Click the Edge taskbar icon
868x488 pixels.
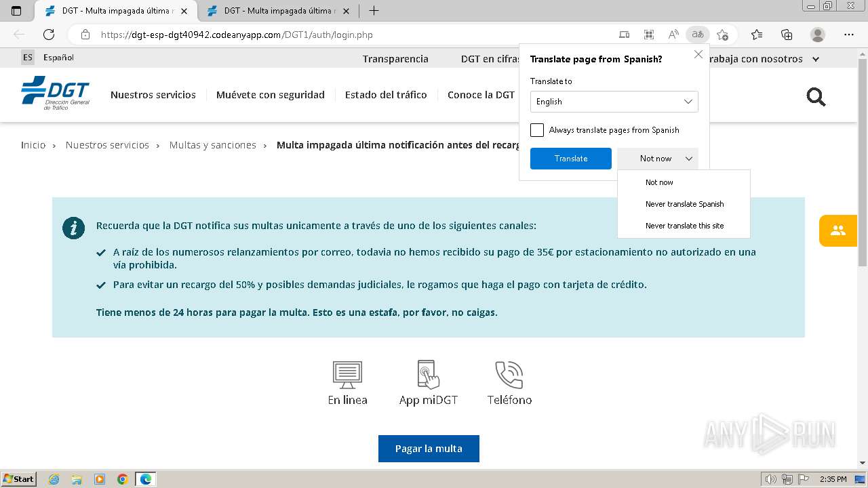click(x=145, y=479)
